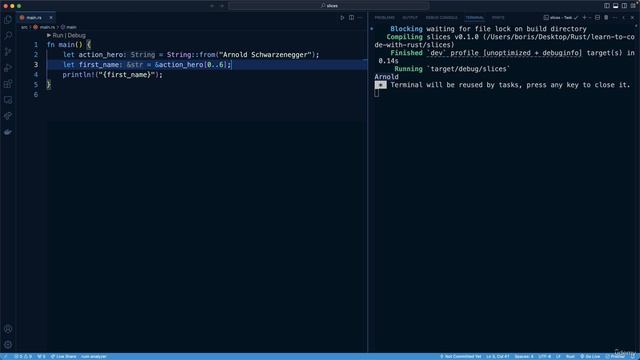
Task: Go back with navigation arrow in title bar
Action: (x=212, y=6)
